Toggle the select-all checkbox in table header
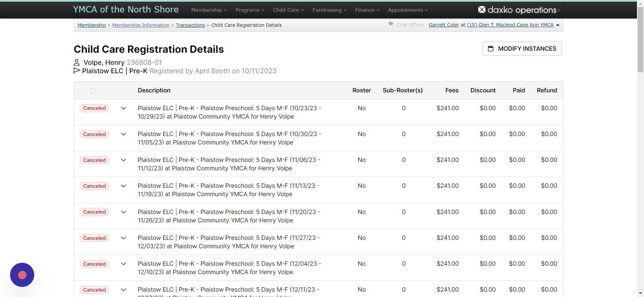The image size is (644, 297). click(x=93, y=91)
